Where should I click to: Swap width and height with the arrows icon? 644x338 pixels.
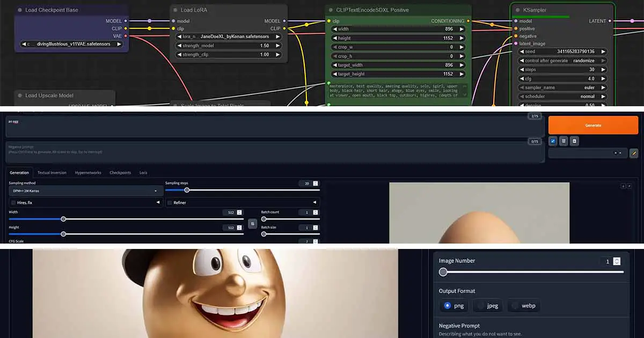point(252,223)
